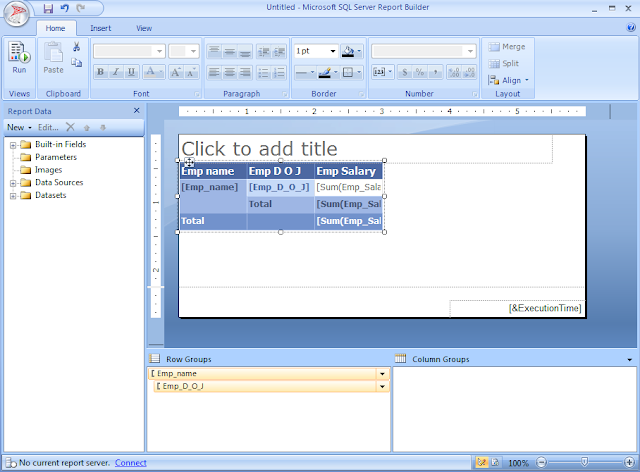Increase font size with Grow Font
The height and width of the screenshot is (472, 640).
click(176, 72)
